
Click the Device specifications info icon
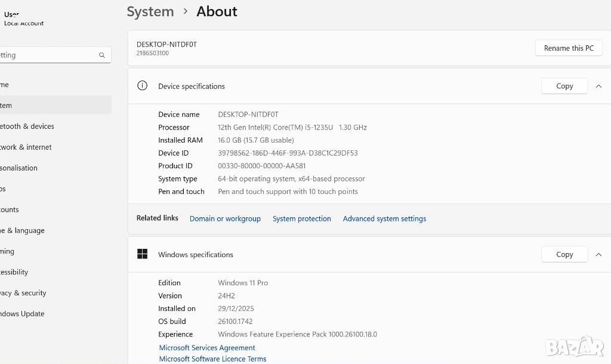point(142,85)
